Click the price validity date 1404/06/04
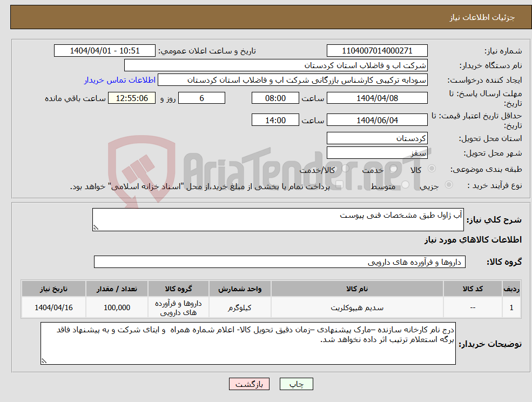This screenshot has width=532, height=402. coord(377,120)
